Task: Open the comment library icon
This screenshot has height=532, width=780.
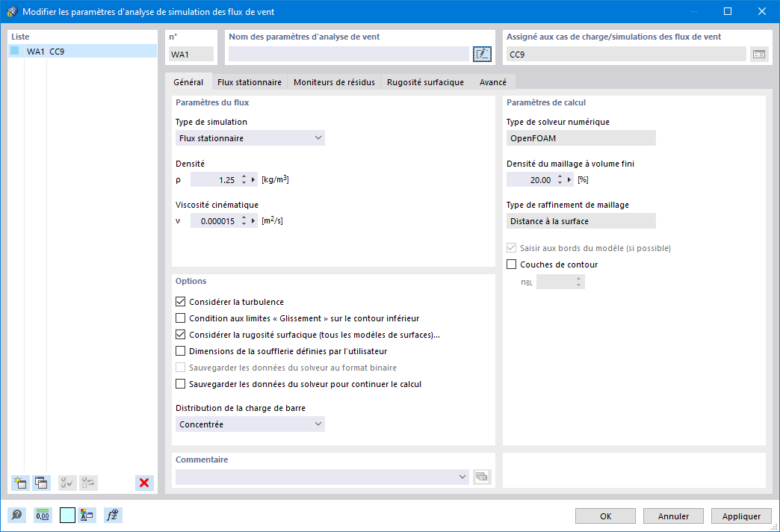Action: click(x=482, y=477)
